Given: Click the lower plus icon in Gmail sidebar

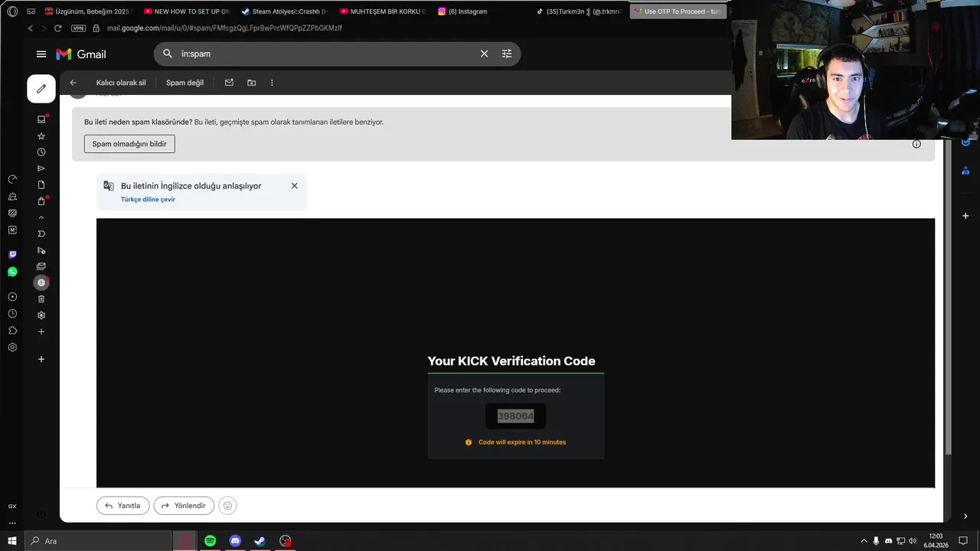Looking at the screenshot, I should point(41,359).
